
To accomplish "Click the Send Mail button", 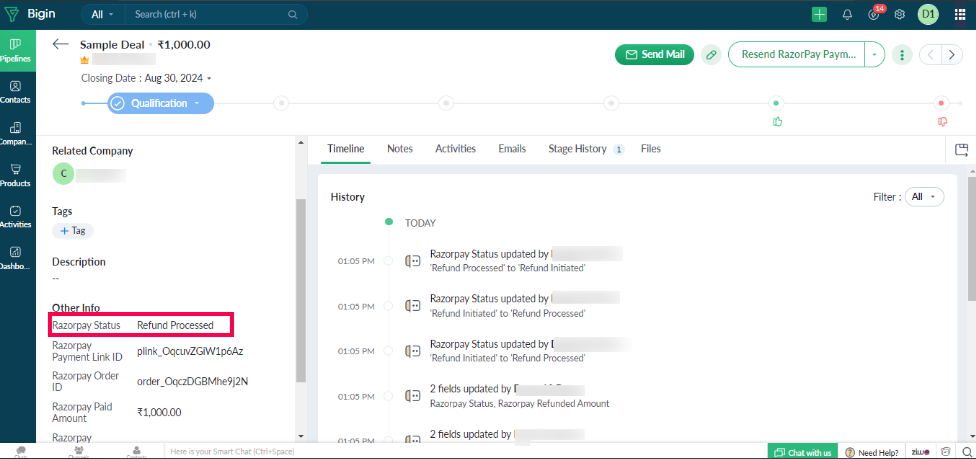I will 654,55.
